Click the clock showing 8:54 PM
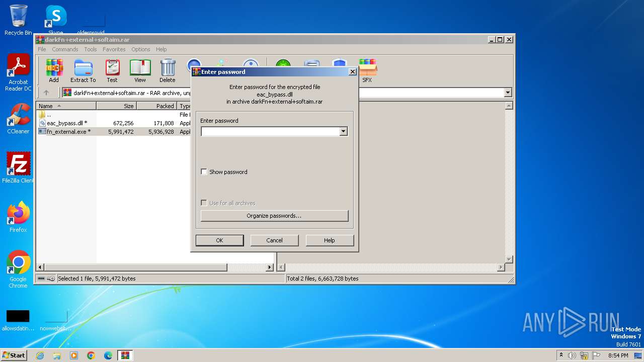 (618, 355)
